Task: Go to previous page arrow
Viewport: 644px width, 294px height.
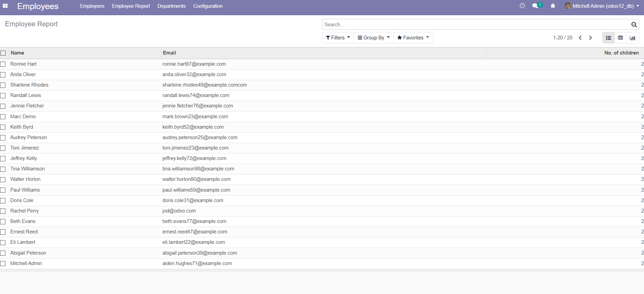Action: point(580,38)
